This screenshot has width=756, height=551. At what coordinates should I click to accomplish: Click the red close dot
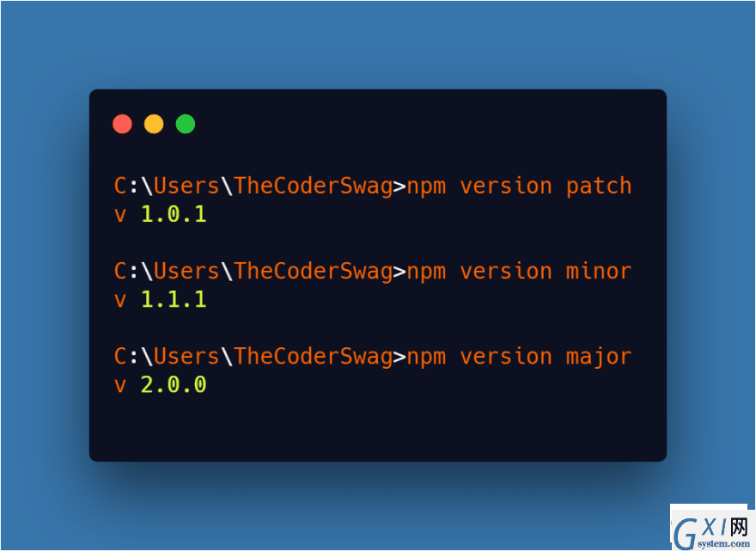(x=123, y=124)
